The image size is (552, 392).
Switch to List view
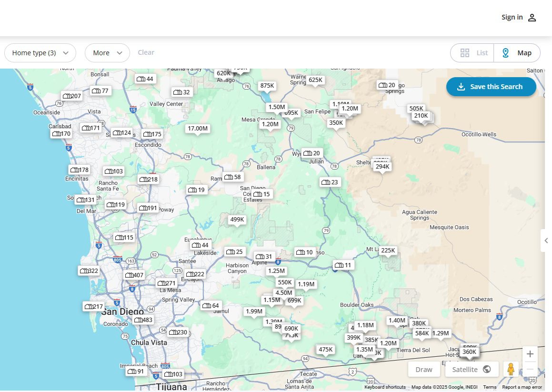472,53
